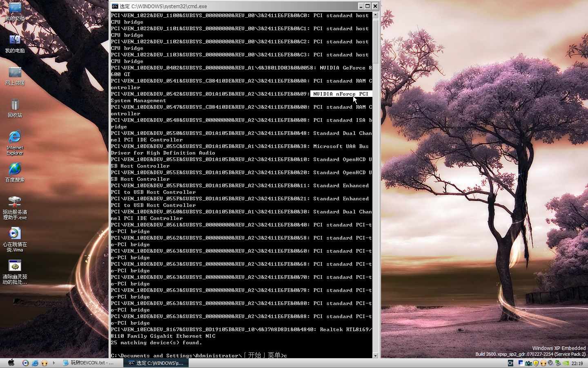Click the Apple-logo start button on the taskbar
Viewport: 588px width, 368px height.
point(11,363)
